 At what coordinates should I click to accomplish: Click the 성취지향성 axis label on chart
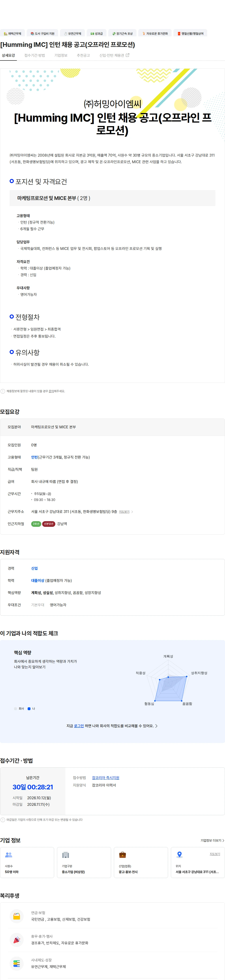199,673
